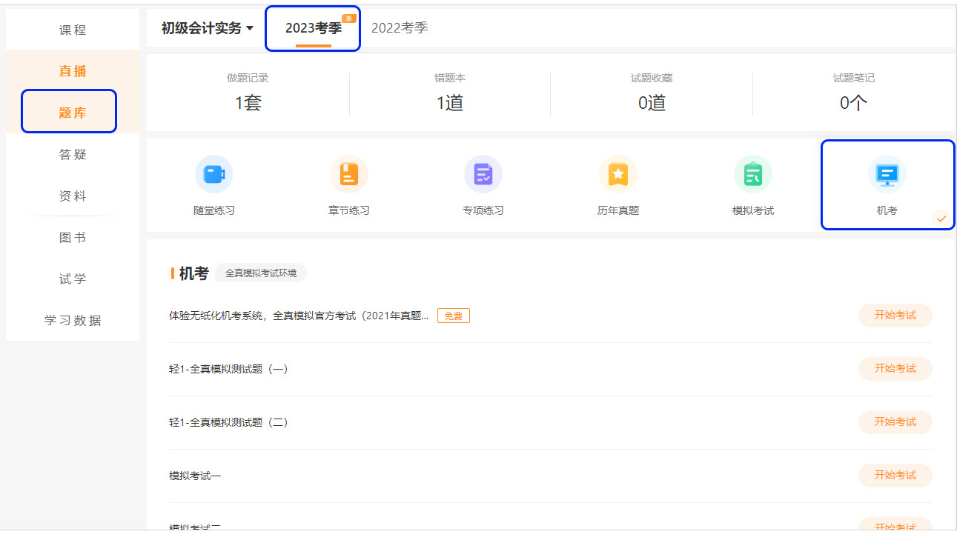
Task: Switch to the 2022考季 tab
Action: pyautogui.click(x=400, y=27)
